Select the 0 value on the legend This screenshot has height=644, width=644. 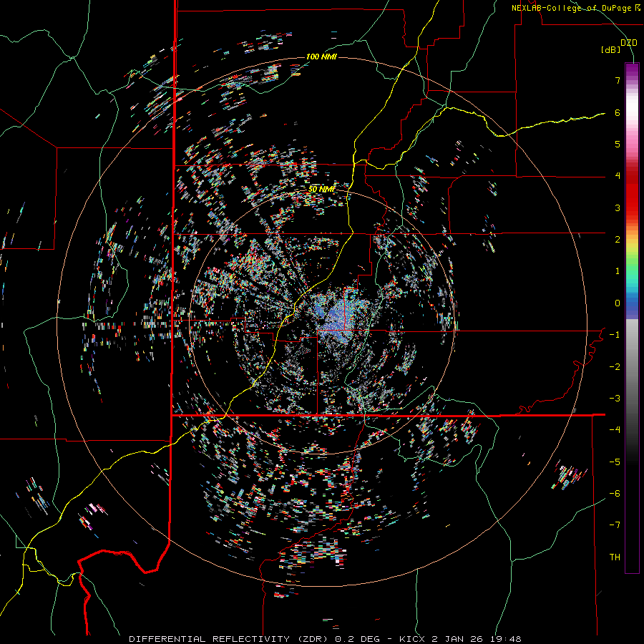coord(618,303)
